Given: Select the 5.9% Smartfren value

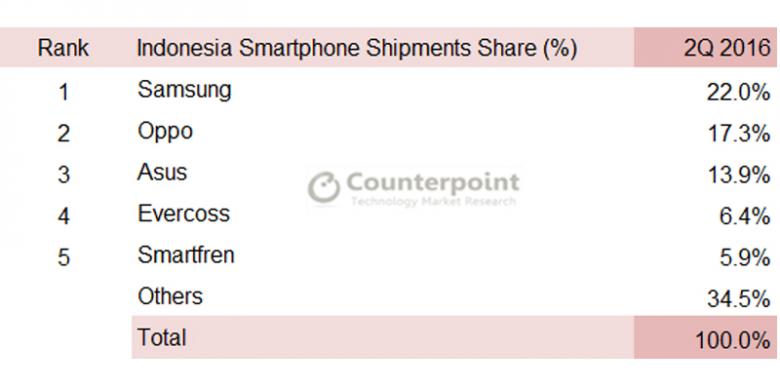Looking at the screenshot, I should (x=745, y=258).
